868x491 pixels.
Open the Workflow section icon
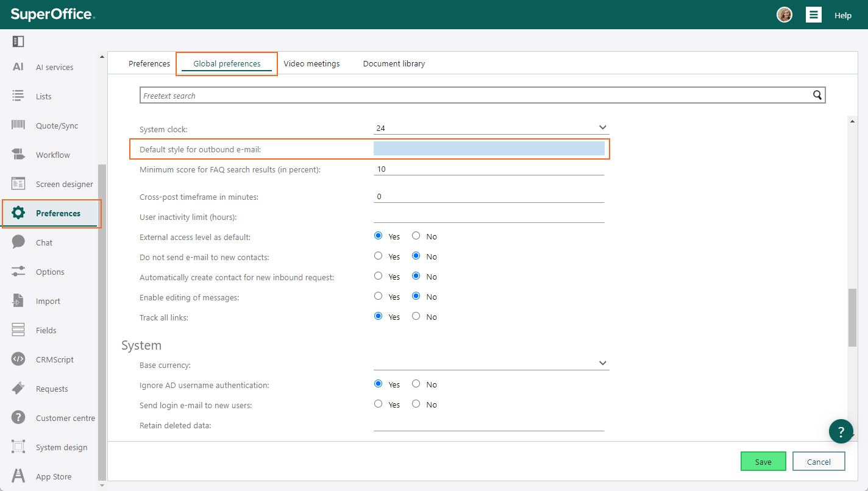(x=18, y=155)
